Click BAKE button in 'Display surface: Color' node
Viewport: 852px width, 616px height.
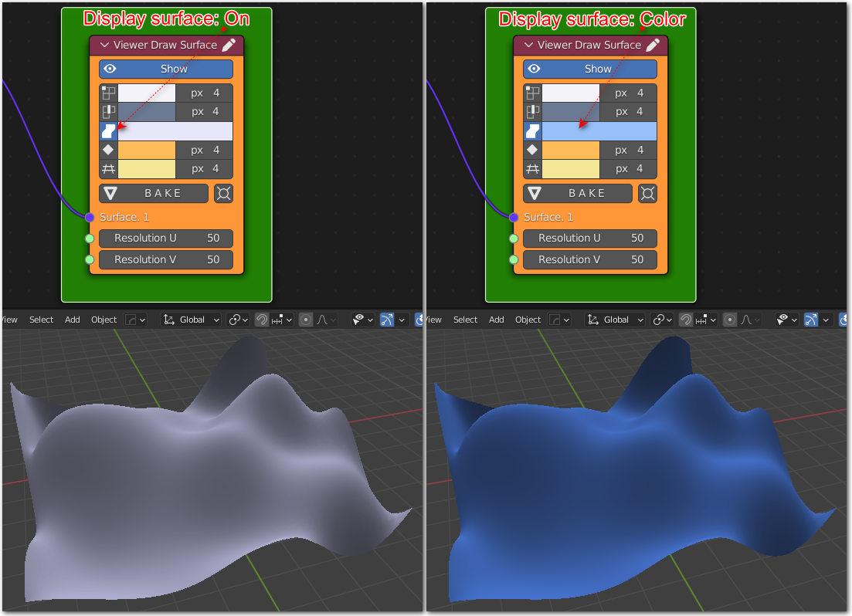(x=578, y=194)
